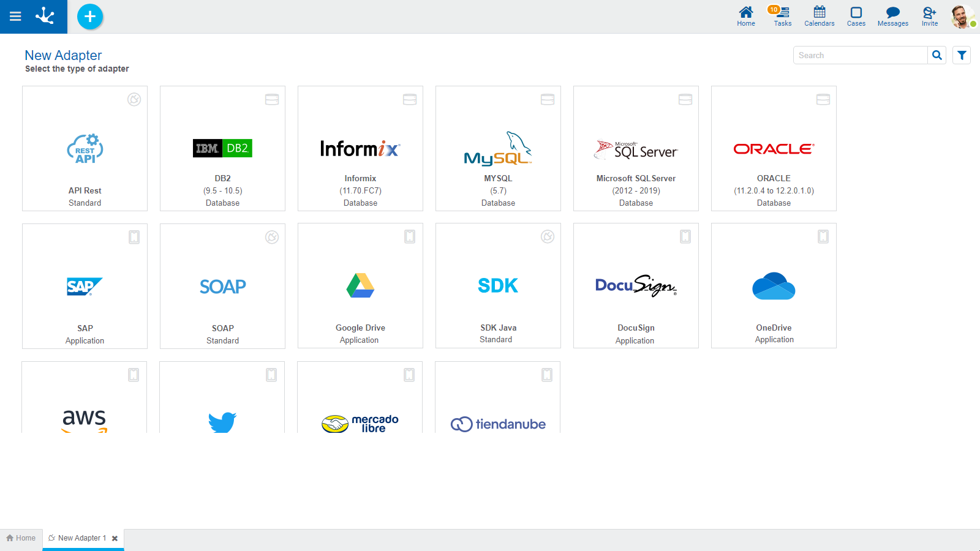Choose the aws adapter
Image resolution: width=980 pixels, height=551 pixels.
click(x=85, y=397)
